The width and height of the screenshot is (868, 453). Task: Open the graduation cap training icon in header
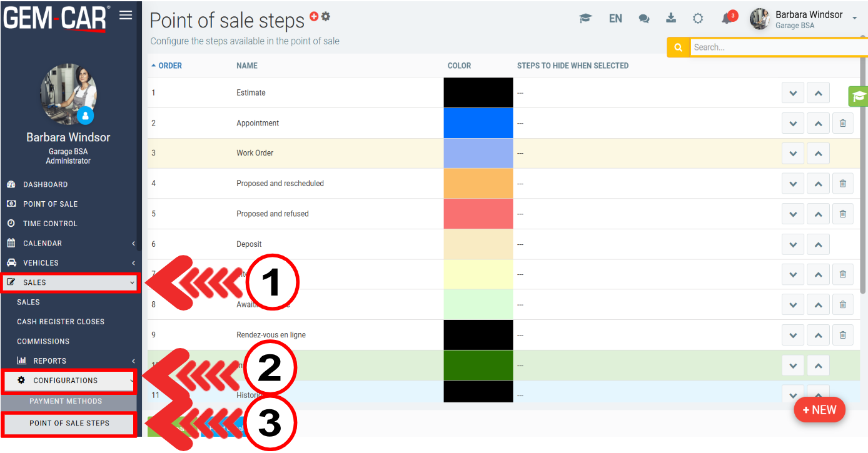click(585, 19)
